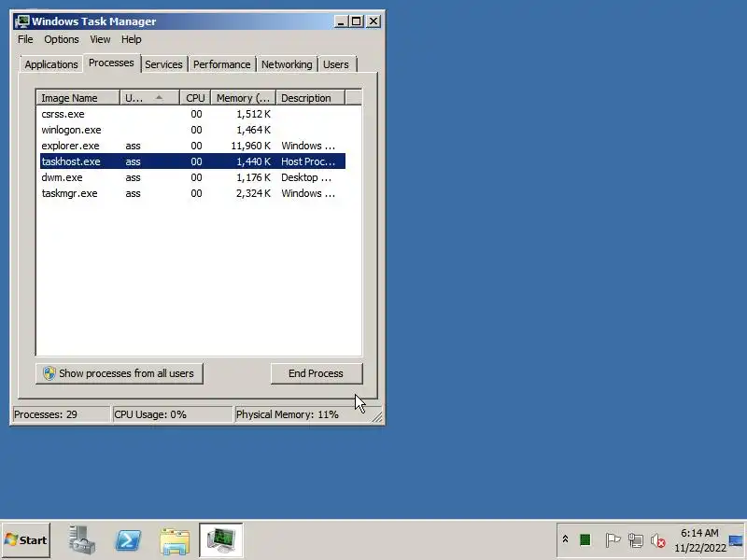Viewport: 747px width, 560px height.
Task: Open the Action Center flag icon
Action: 613,540
